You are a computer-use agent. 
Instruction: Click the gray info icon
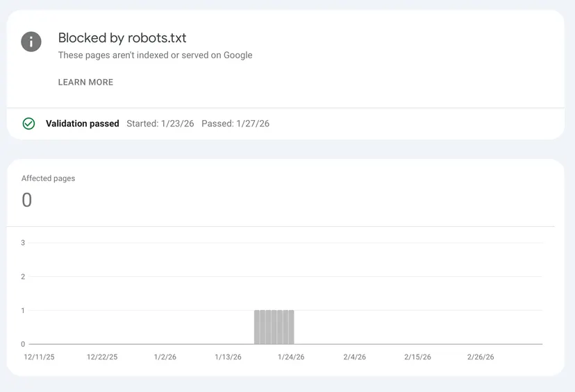click(31, 42)
